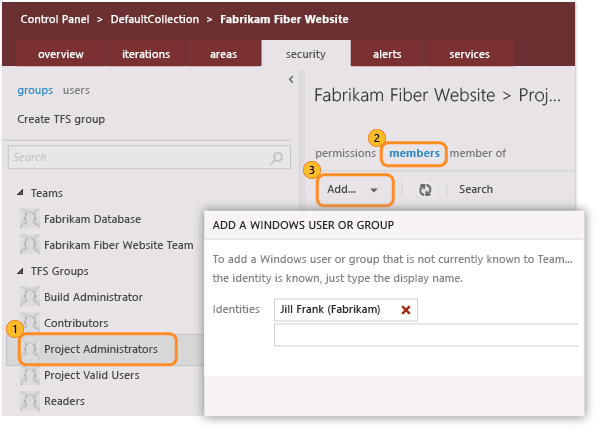Select the Fabrikam Database team

pyautogui.click(x=93, y=219)
